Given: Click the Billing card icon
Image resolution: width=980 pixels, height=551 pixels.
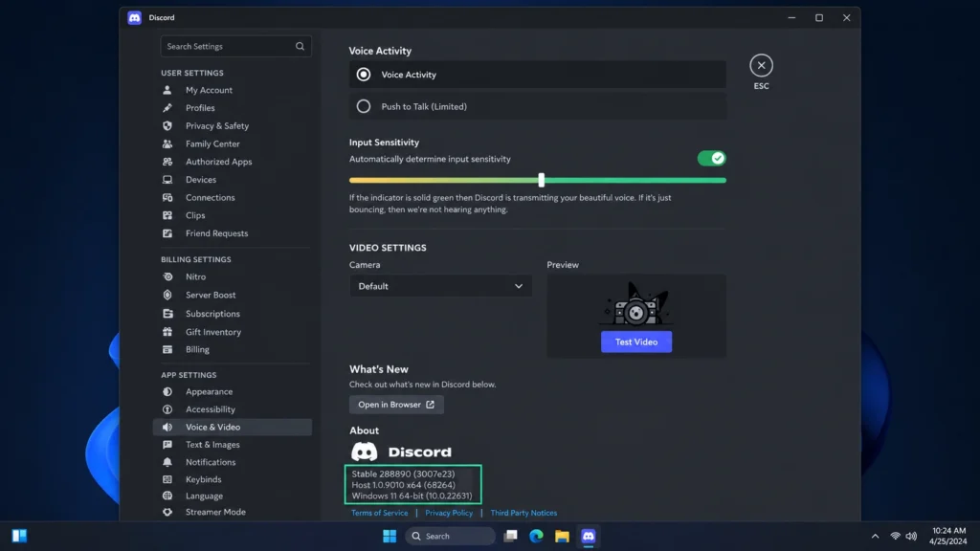Looking at the screenshot, I should click(167, 350).
